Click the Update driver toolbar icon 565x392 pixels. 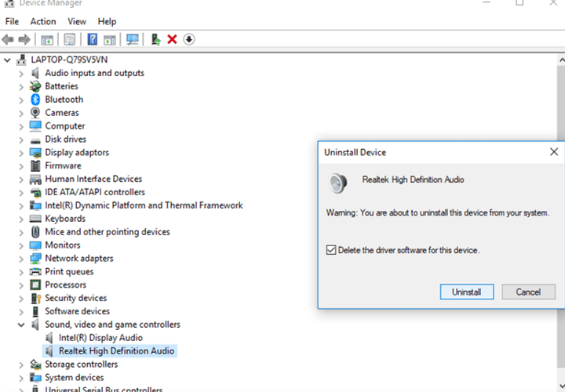coord(155,39)
